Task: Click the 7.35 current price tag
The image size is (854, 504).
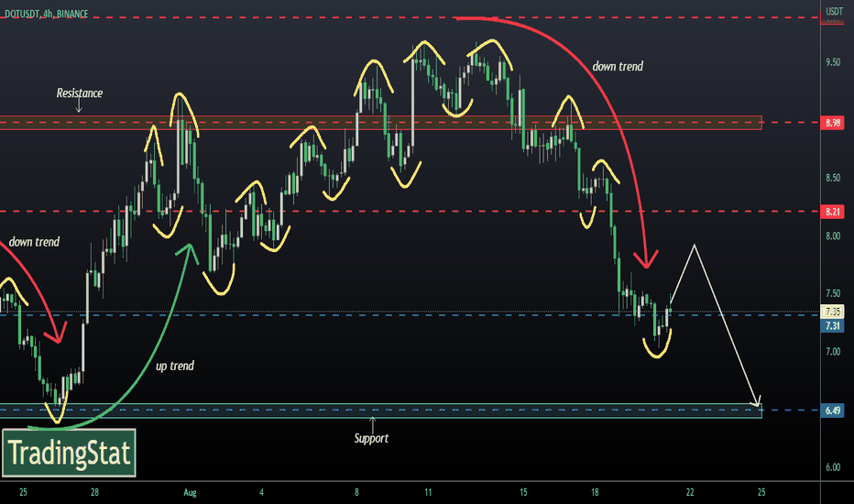Action: (832, 312)
